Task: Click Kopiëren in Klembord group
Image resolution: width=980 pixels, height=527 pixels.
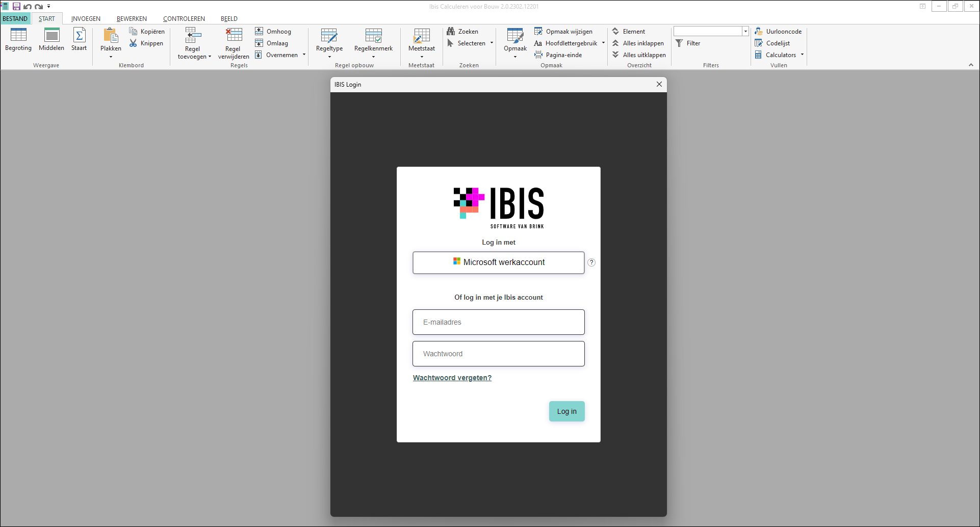Action: (147, 32)
